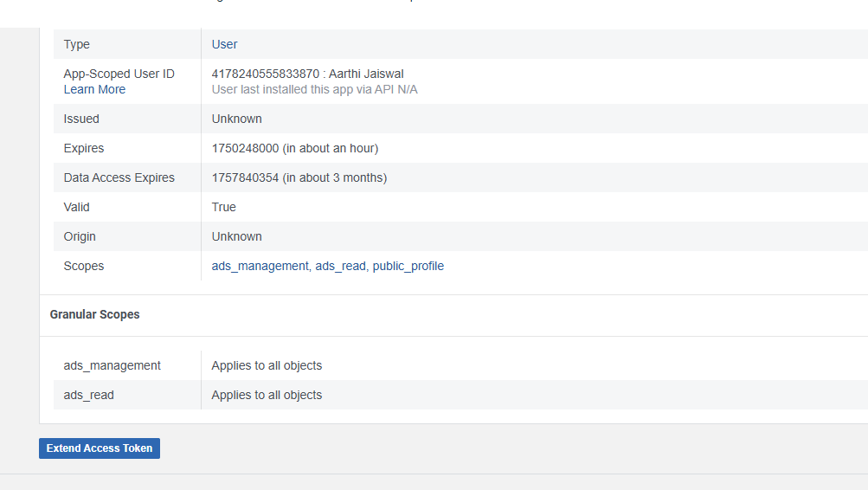The width and height of the screenshot is (868, 490).
Task: Click the ads_management label under Granular Scopes
Action: tap(112, 365)
